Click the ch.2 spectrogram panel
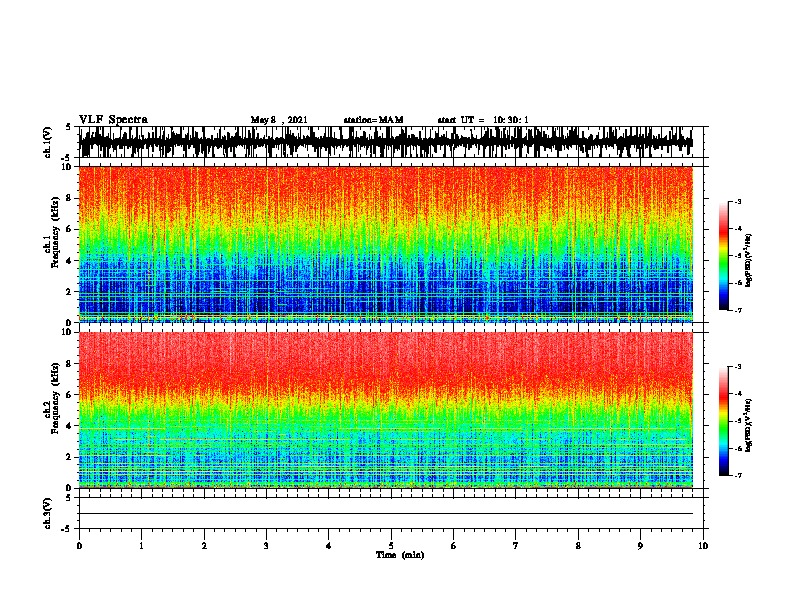Image resolution: width=792 pixels, height=612 pixels. pyautogui.click(x=386, y=410)
